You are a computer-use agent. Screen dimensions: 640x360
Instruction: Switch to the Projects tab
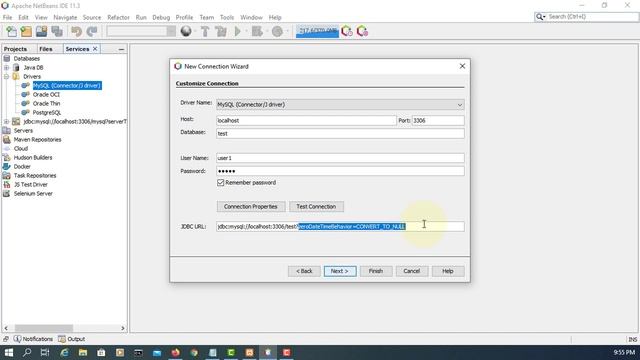16,49
